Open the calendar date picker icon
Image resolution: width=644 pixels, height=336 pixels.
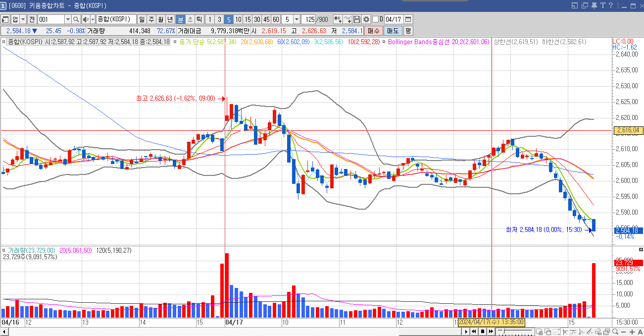408,19
